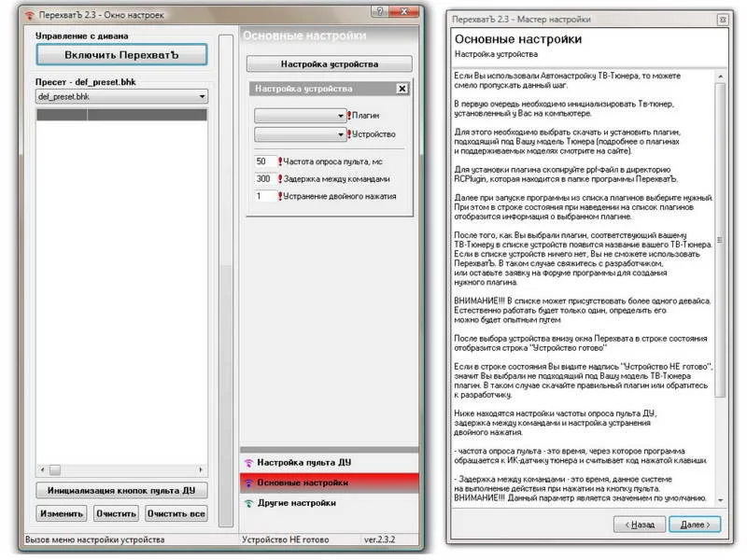The width and height of the screenshot is (747, 560).
Task: Click the horizontal scrollbar thumb in preset list
Action: pyautogui.click(x=55, y=470)
